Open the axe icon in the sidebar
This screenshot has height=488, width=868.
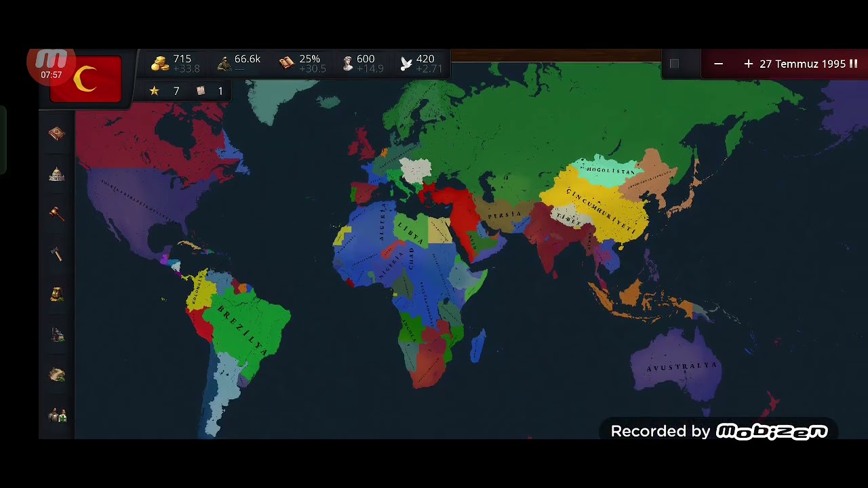coord(57,254)
